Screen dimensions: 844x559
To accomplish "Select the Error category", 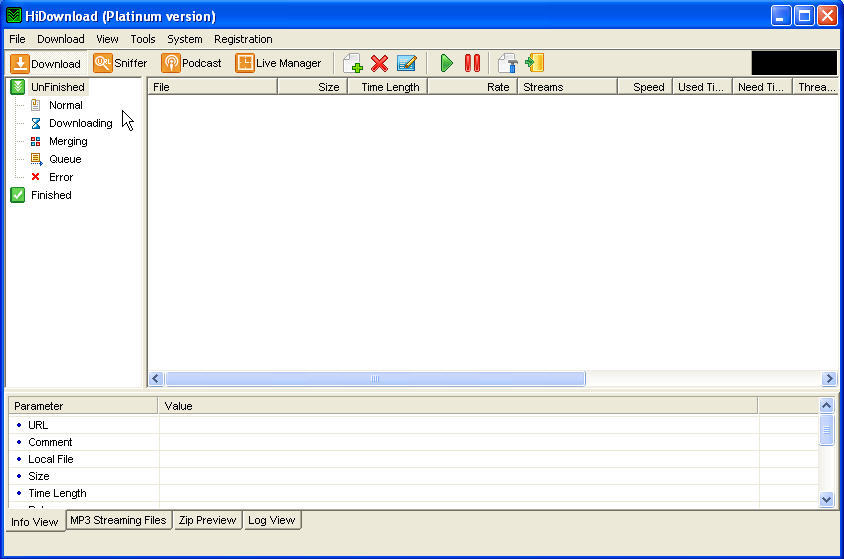I will [61, 177].
